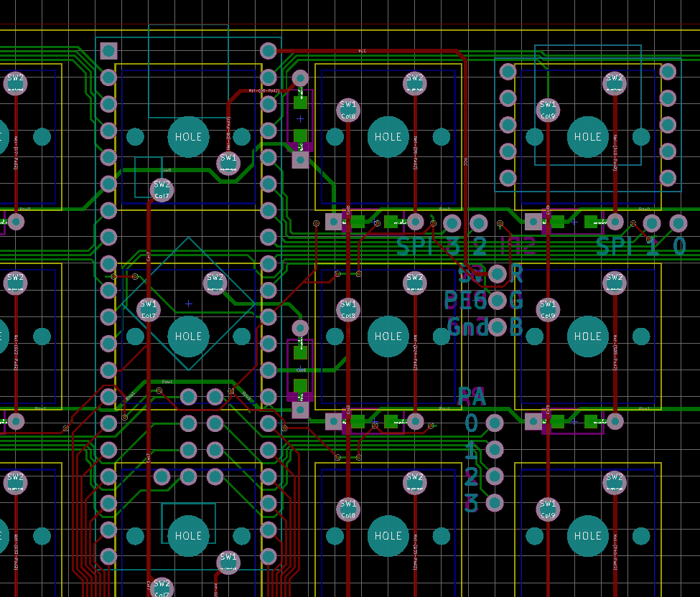Click the blue crosshair footprint anchor
Viewport: 700px width, 597px height.
click(x=188, y=304)
